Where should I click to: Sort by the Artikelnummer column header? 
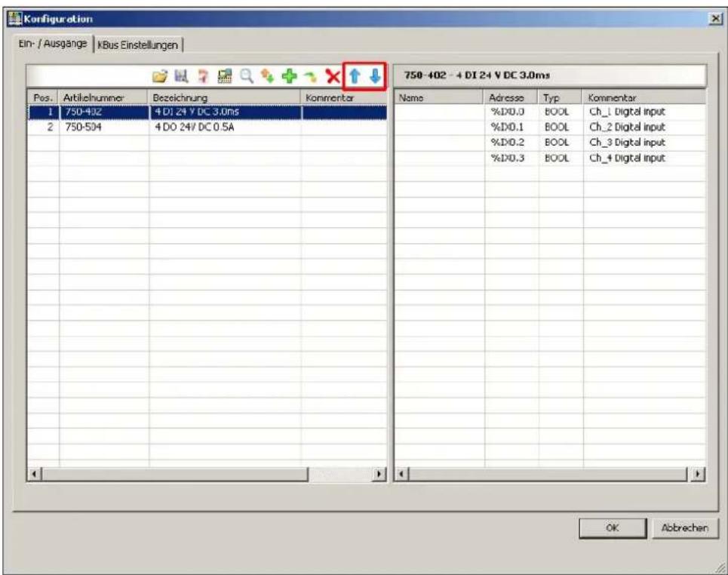pyautogui.click(x=103, y=97)
